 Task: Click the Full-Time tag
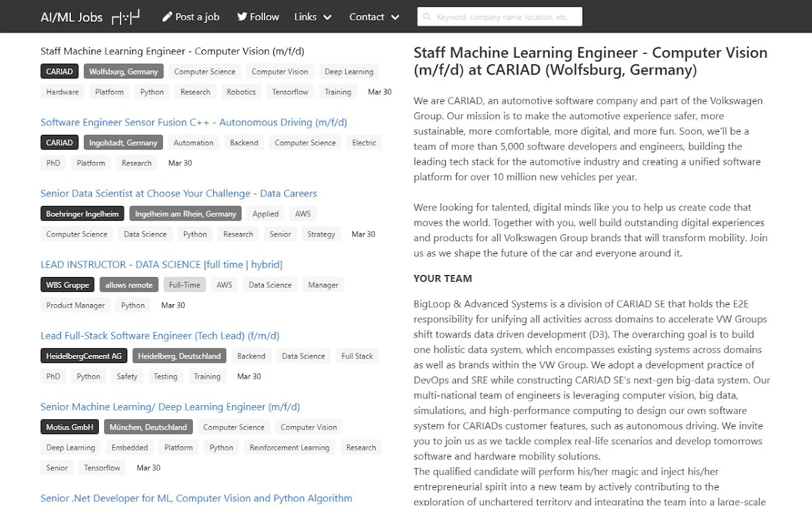pos(185,285)
